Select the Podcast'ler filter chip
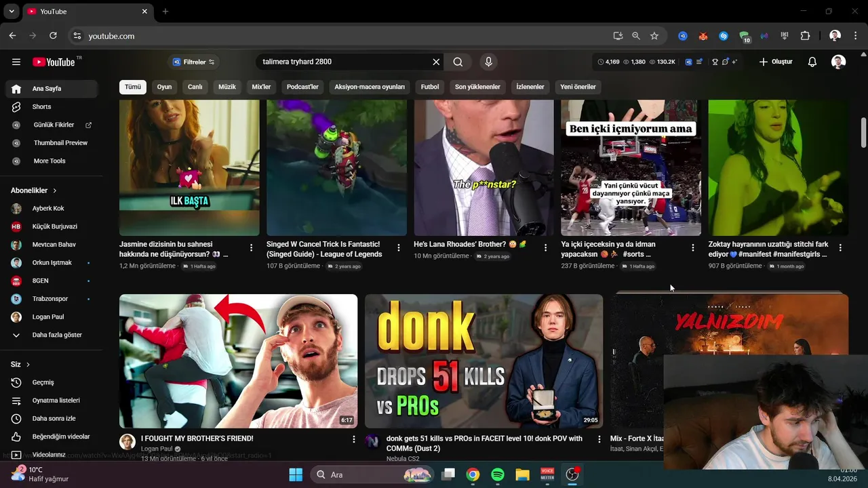 coord(302,87)
